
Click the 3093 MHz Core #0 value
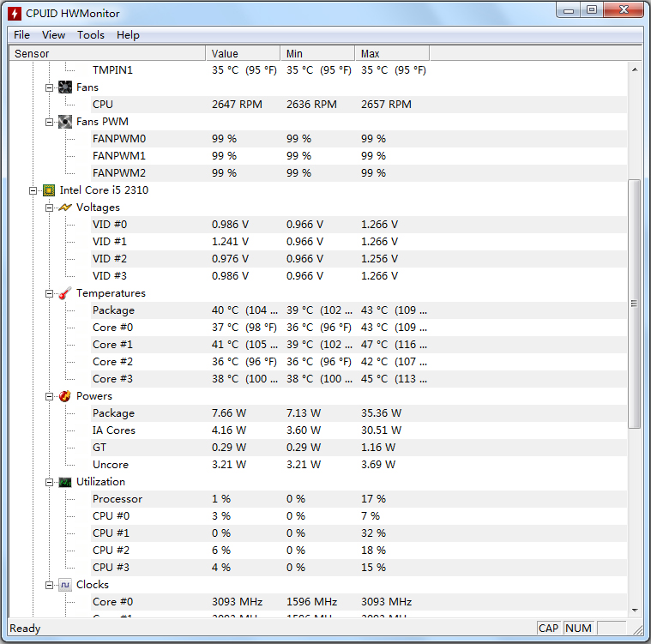(237, 602)
